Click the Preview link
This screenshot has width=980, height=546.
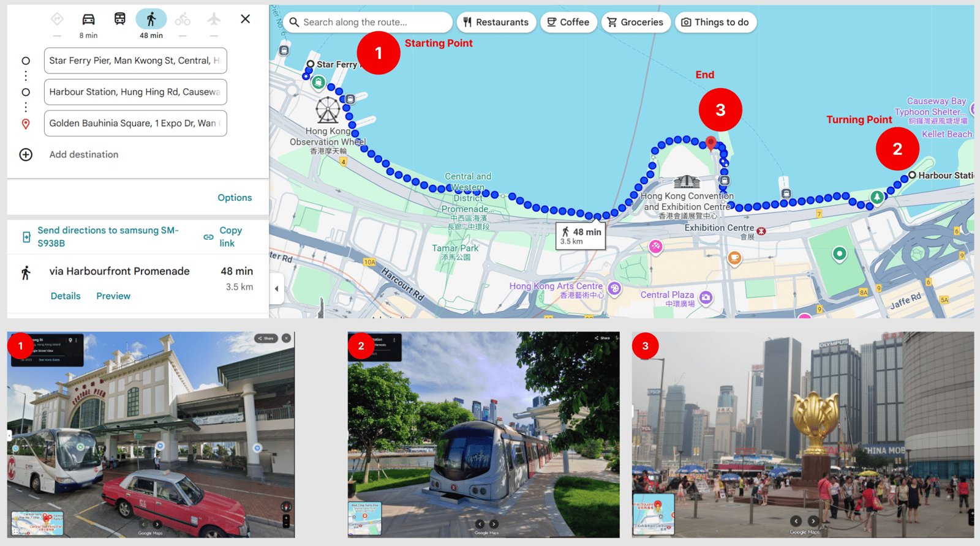pos(113,296)
